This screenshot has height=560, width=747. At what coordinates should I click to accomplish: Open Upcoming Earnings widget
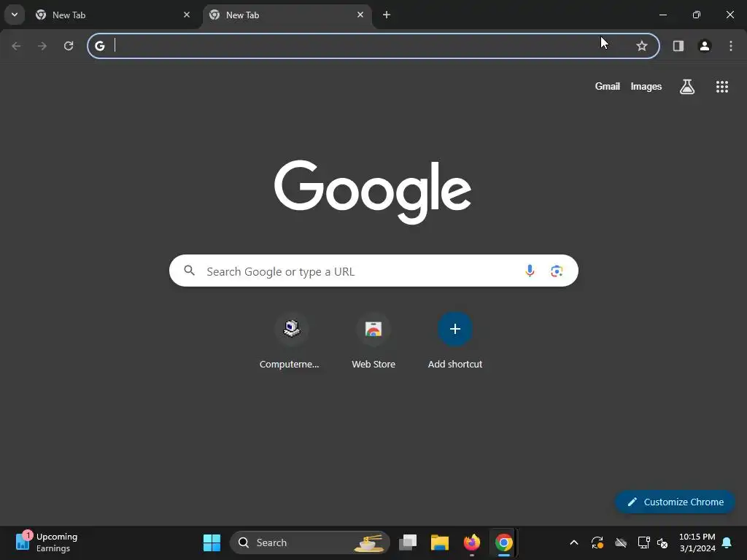(47, 542)
